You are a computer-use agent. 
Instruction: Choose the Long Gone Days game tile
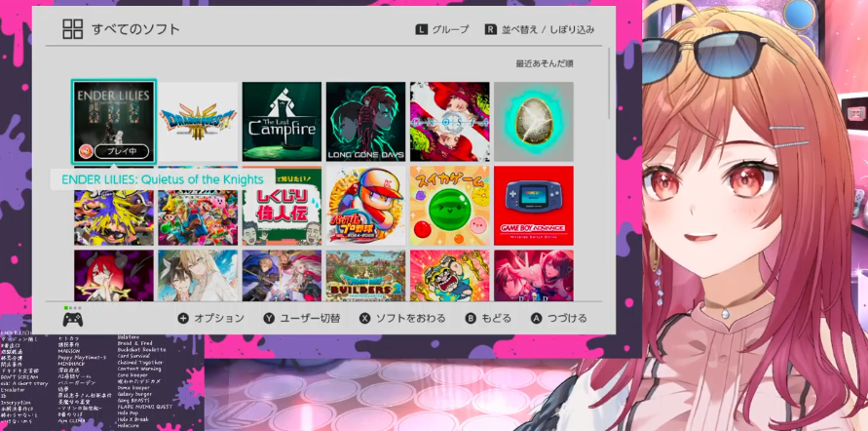coord(366,121)
